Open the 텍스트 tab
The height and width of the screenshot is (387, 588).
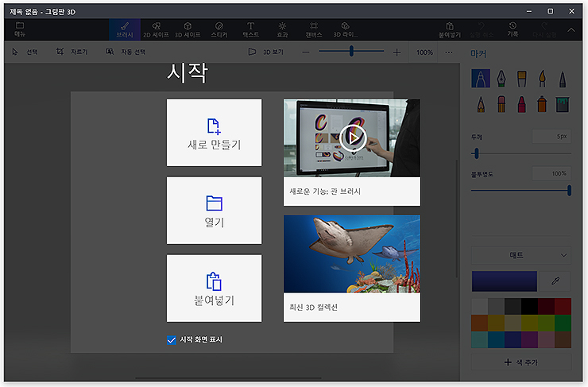250,29
